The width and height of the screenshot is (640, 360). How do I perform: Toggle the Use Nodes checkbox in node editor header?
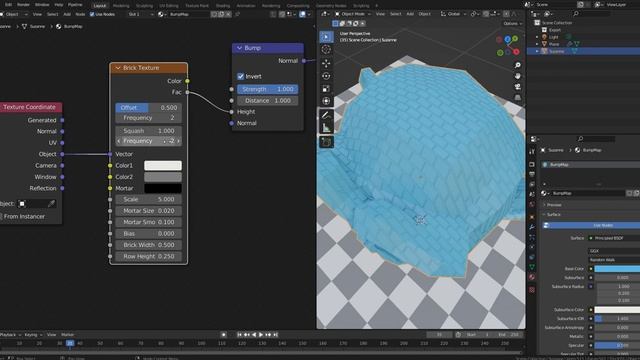click(92, 14)
